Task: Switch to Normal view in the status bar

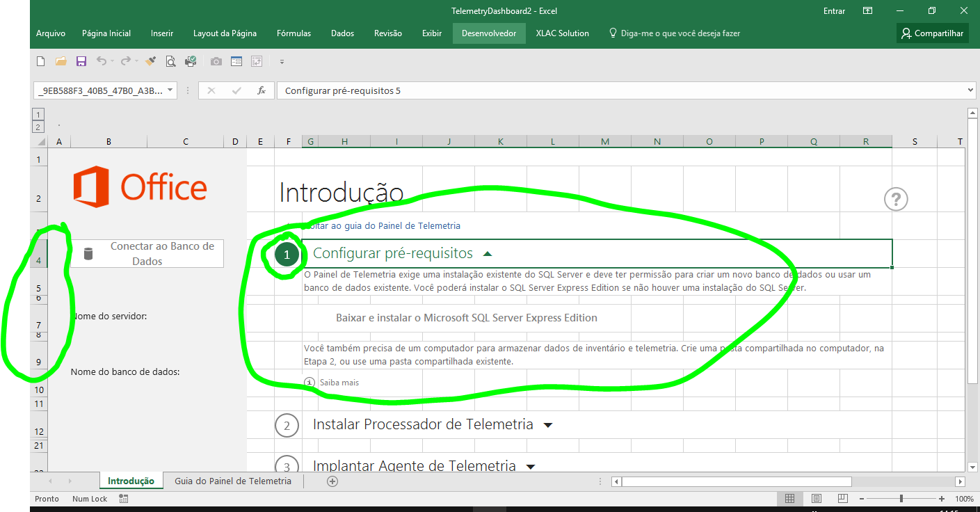Action: pyautogui.click(x=789, y=499)
